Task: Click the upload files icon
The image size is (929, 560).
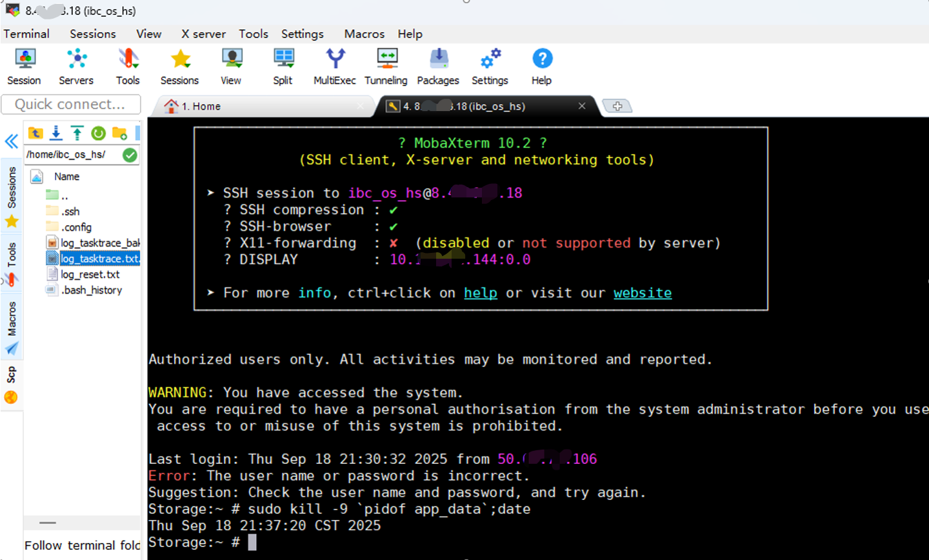Action: click(x=77, y=133)
